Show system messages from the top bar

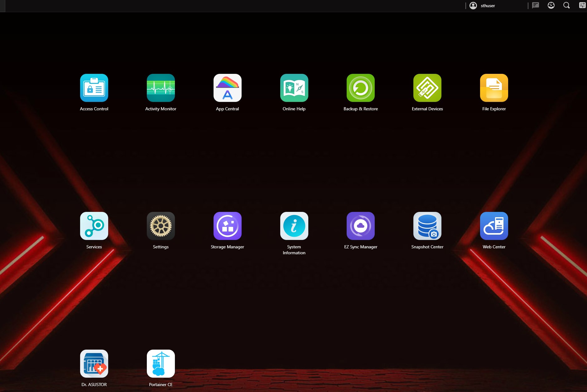(536, 6)
